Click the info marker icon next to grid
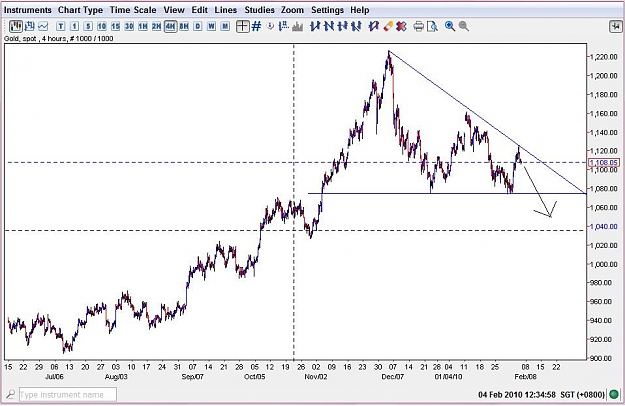 270,27
